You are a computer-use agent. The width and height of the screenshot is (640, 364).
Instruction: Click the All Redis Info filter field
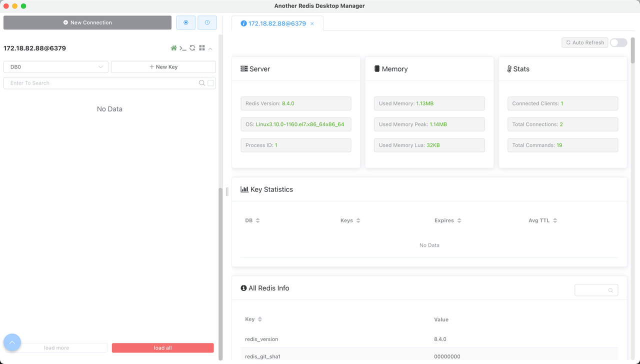pyautogui.click(x=592, y=290)
